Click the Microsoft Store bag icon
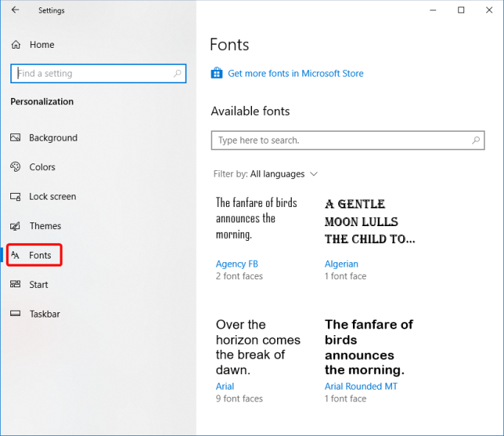Screen dimensions: 504x436 point(217,73)
